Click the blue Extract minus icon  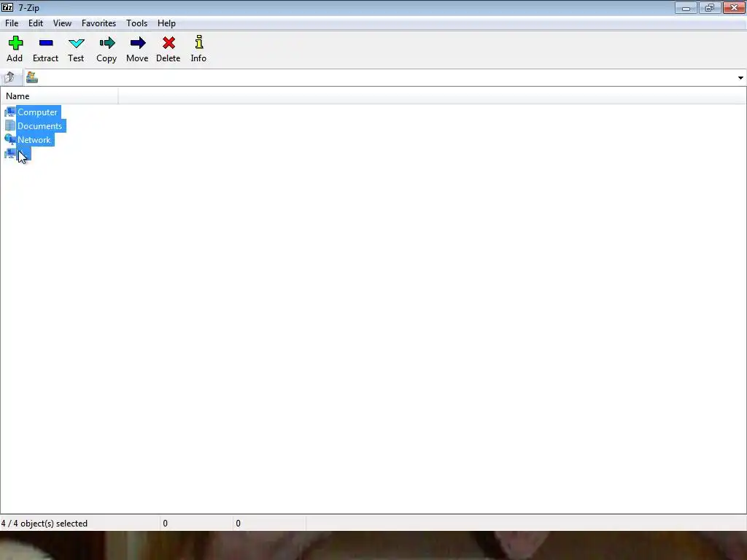pos(46,43)
